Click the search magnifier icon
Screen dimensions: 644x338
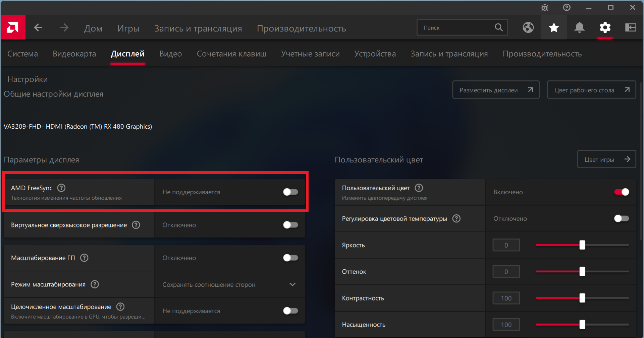[x=499, y=27]
